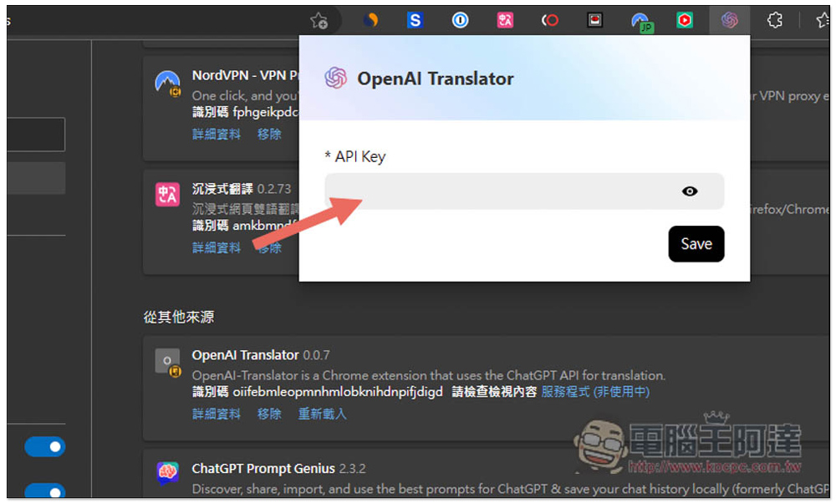Click the API Key label

point(355,156)
